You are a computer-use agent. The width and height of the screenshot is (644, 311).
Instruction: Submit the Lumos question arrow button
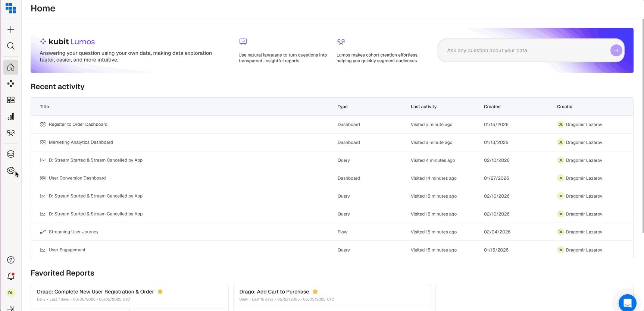point(616,50)
